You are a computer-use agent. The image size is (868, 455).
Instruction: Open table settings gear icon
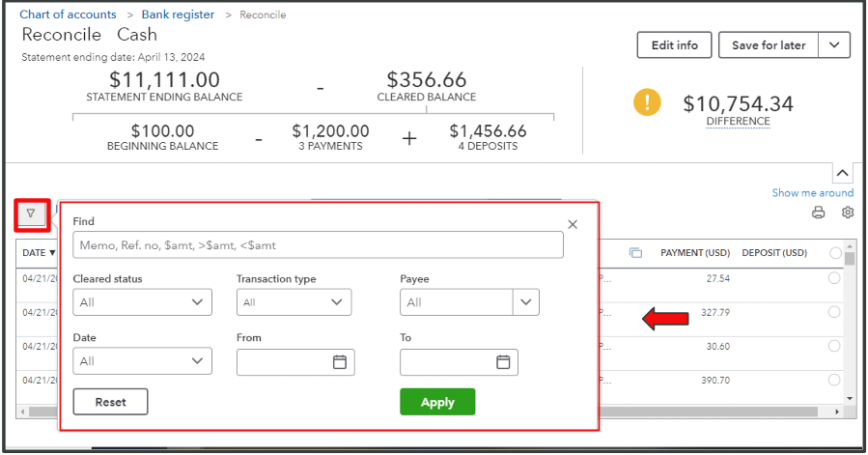tap(847, 213)
